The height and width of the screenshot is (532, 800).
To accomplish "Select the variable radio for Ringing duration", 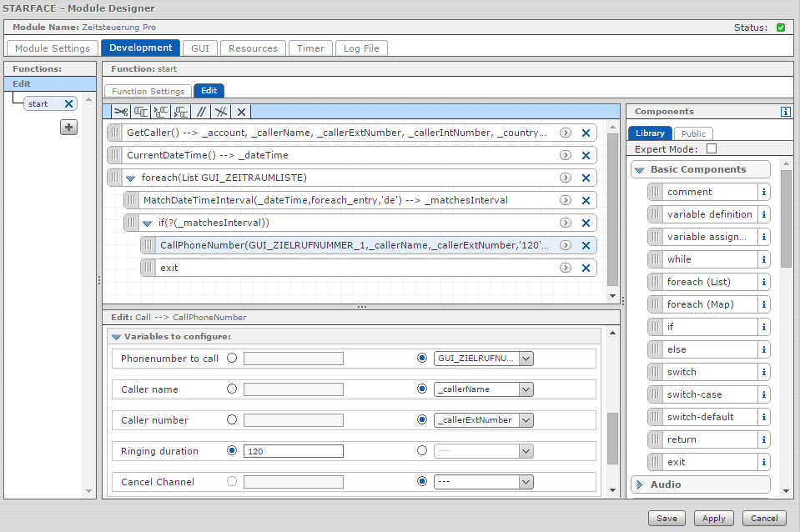I will (x=422, y=450).
